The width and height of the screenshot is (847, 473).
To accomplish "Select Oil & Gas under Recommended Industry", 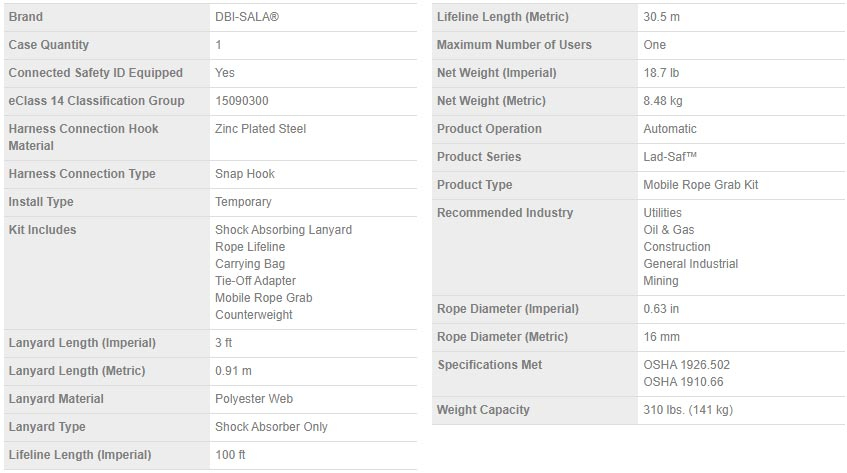I will [x=670, y=230].
